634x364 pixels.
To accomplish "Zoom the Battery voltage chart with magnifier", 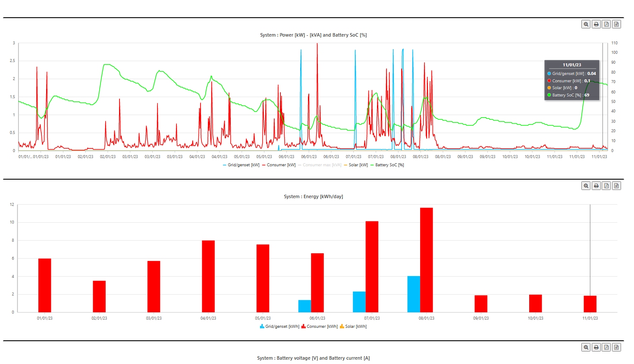I will [x=586, y=347].
